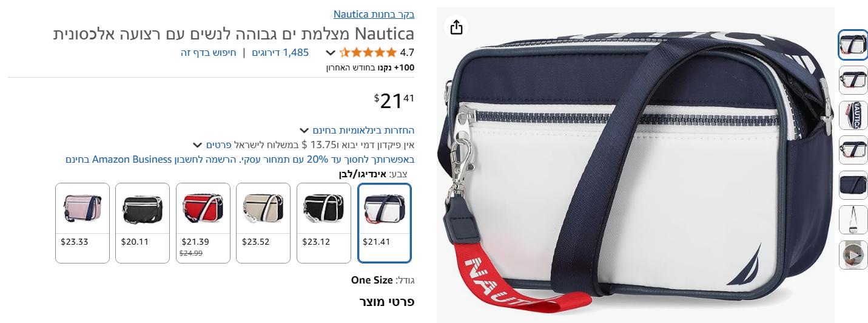Click the share icon on product image

click(457, 27)
